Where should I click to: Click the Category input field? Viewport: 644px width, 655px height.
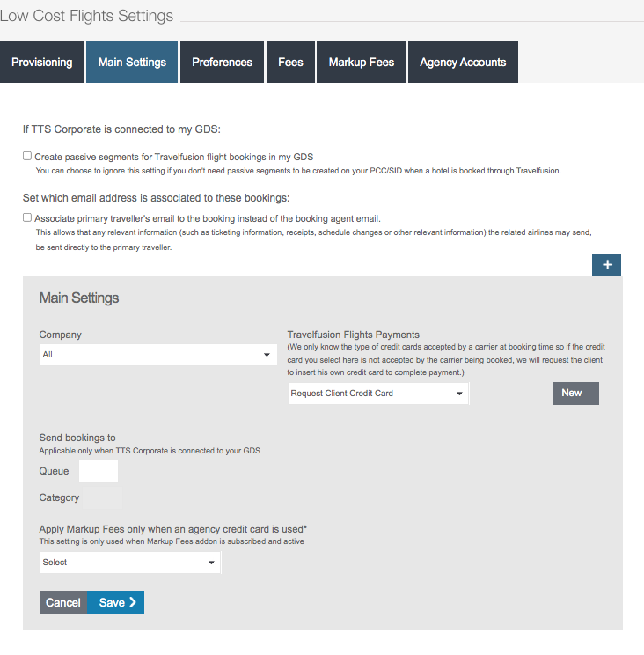pos(104,498)
